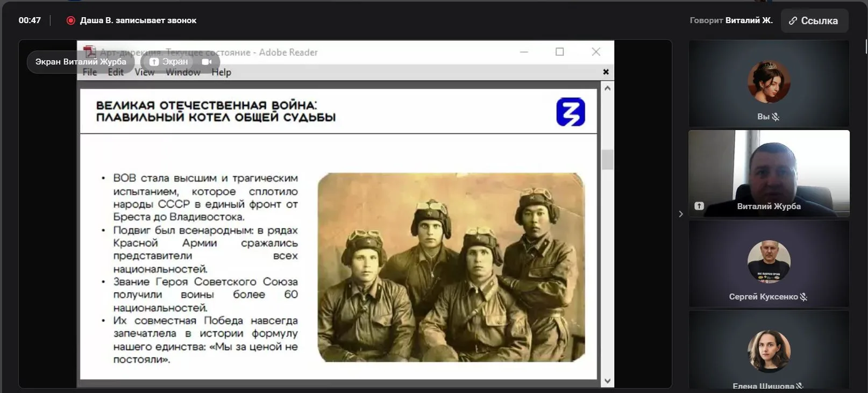This screenshot has width=868, height=393.
Task: Select the Экран screen-share pill
Action: [169, 62]
